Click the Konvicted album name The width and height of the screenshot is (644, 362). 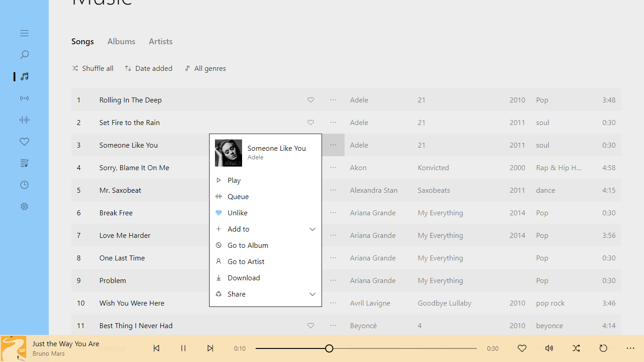pos(433,167)
